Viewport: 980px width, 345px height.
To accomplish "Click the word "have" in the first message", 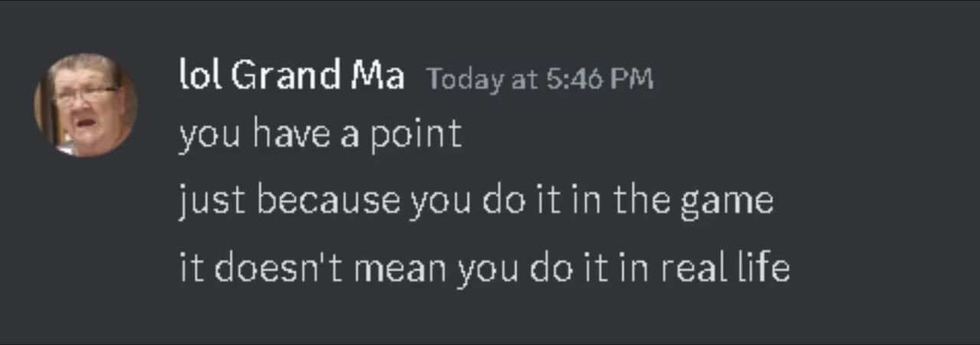I will point(290,135).
